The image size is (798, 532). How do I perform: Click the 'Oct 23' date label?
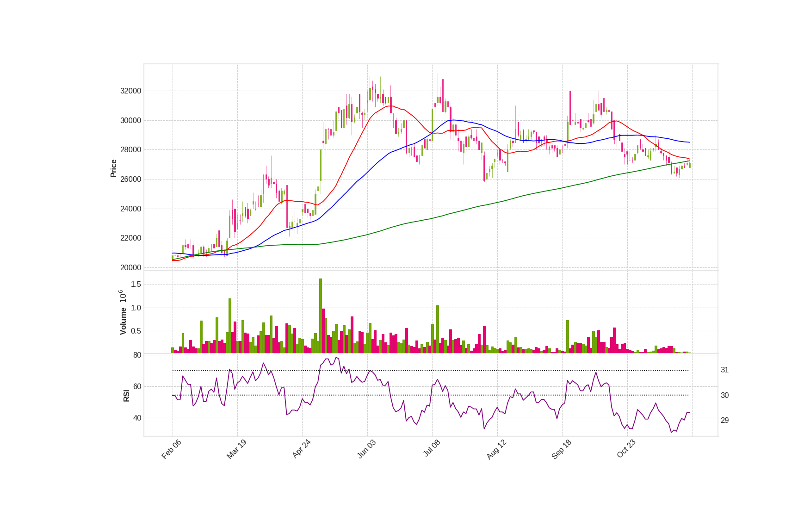(x=626, y=449)
